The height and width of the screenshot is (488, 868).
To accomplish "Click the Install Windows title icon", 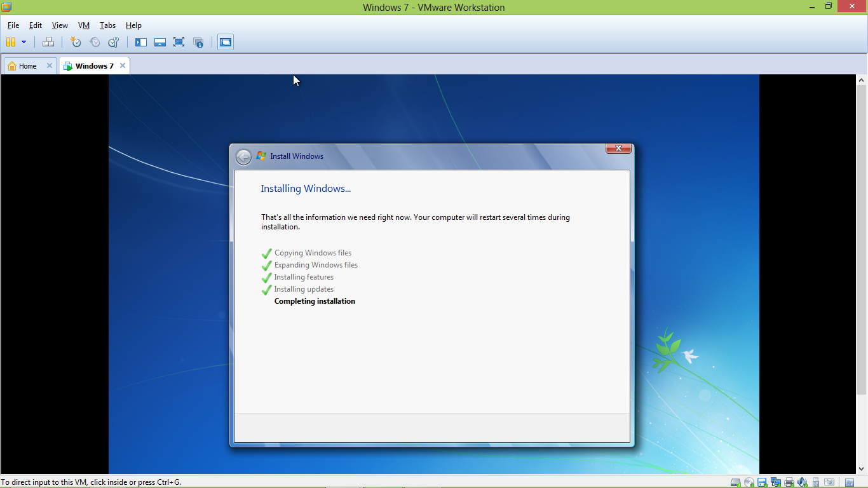I will coord(261,156).
